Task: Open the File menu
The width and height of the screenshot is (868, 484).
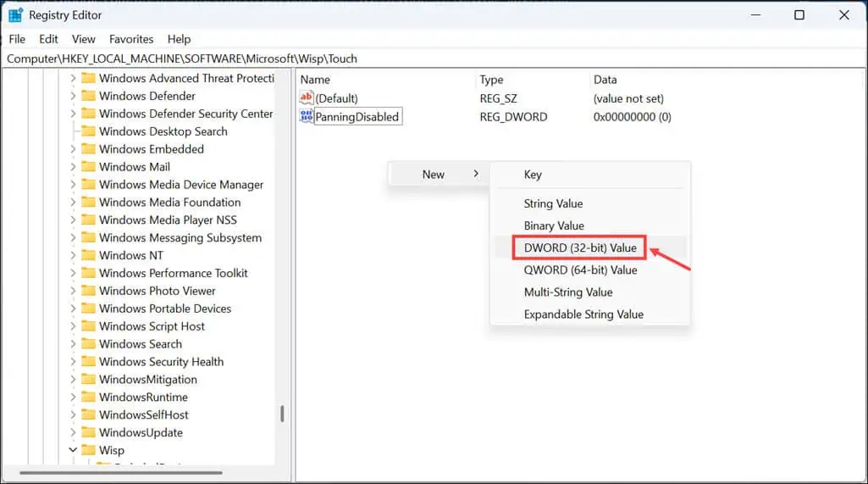Action: (17, 39)
